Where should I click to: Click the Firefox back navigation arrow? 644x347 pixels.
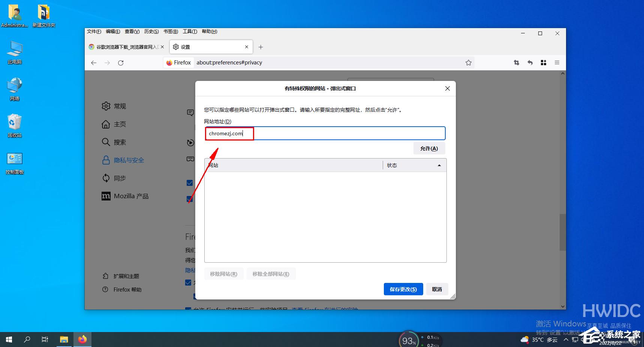pos(94,63)
